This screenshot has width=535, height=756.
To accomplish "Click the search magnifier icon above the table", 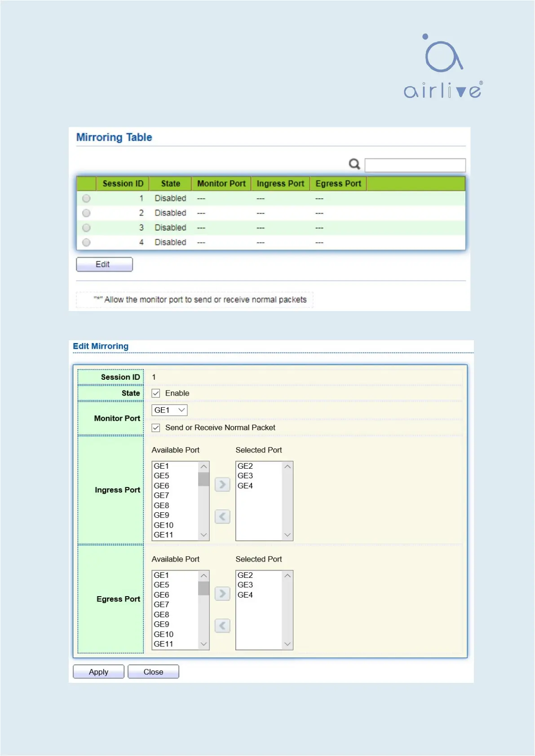I will [x=354, y=164].
